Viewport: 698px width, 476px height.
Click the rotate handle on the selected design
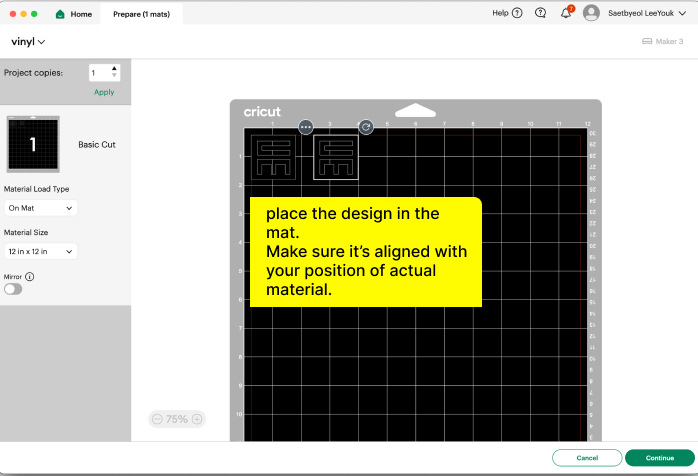366,127
